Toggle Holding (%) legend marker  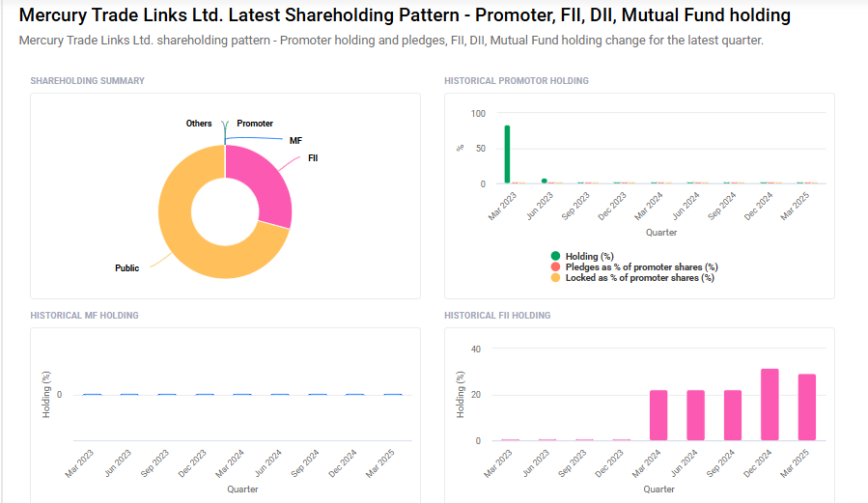pos(555,256)
